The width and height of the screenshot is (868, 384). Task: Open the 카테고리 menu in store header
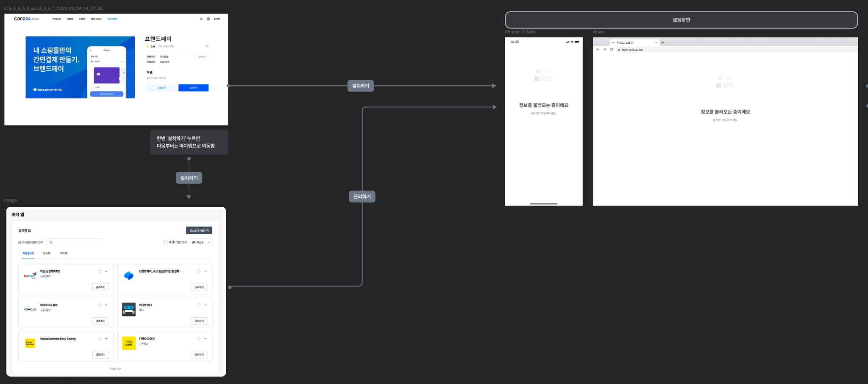(x=57, y=19)
